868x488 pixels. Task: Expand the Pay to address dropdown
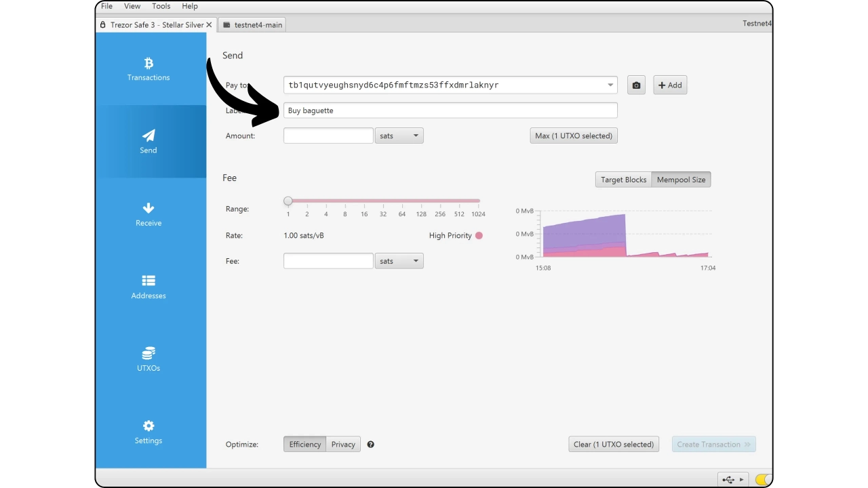click(610, 85)
